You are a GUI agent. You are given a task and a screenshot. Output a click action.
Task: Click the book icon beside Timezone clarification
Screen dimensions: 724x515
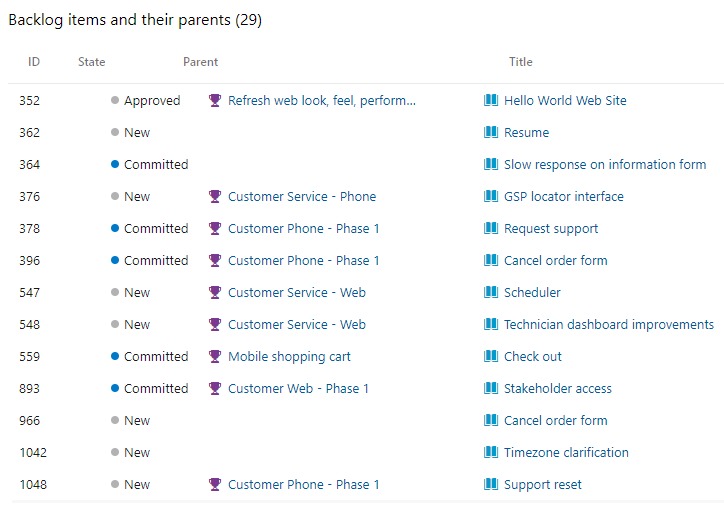pos(491,452)
